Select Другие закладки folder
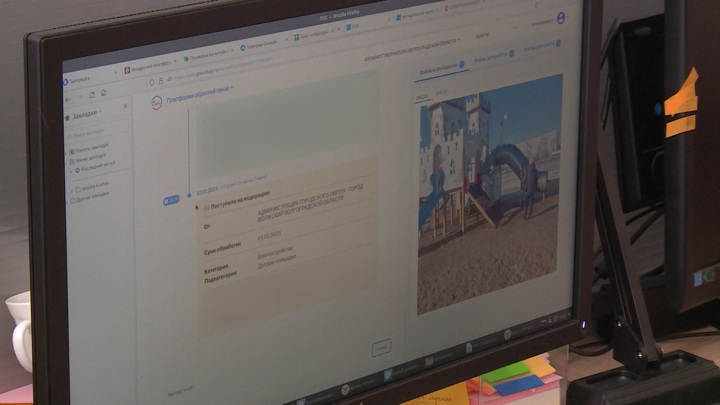The width and height of the screenshot is (720, 405). pyautogui.click(x=91, y=197)
